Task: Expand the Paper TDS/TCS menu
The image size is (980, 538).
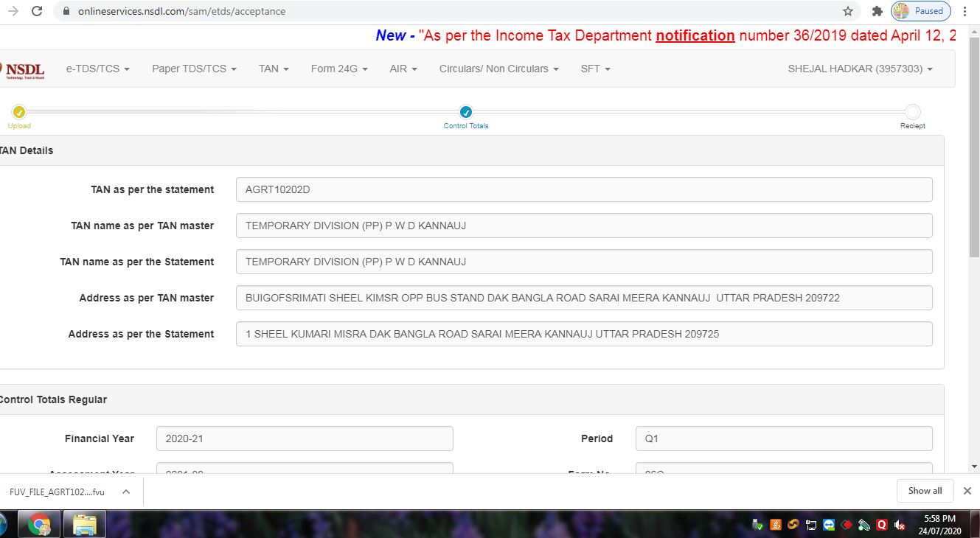Action: (x=195, y=69)
